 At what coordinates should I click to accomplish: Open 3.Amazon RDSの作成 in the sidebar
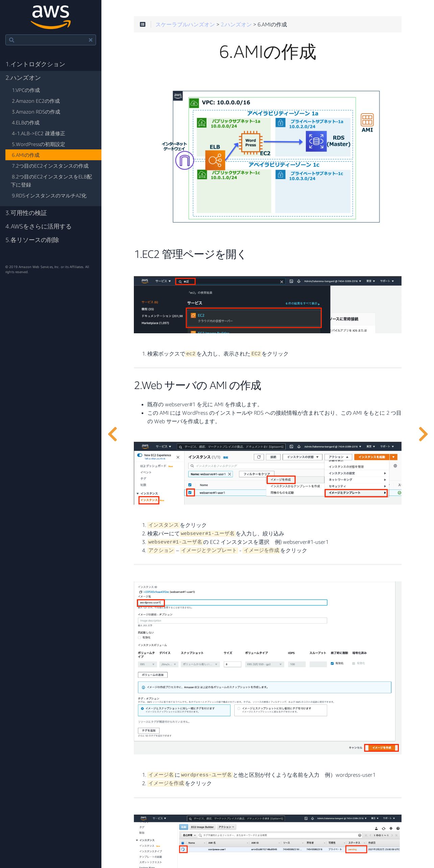click(53, 112)
